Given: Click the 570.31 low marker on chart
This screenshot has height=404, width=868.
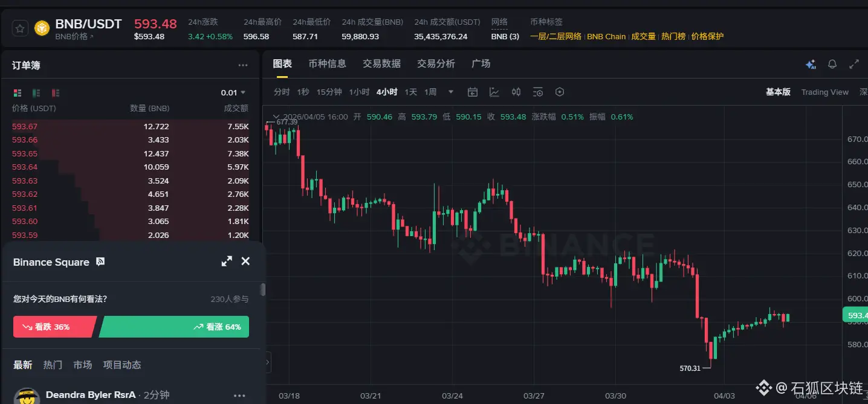Looking at the screenshot, I should (x=690, y=368).
